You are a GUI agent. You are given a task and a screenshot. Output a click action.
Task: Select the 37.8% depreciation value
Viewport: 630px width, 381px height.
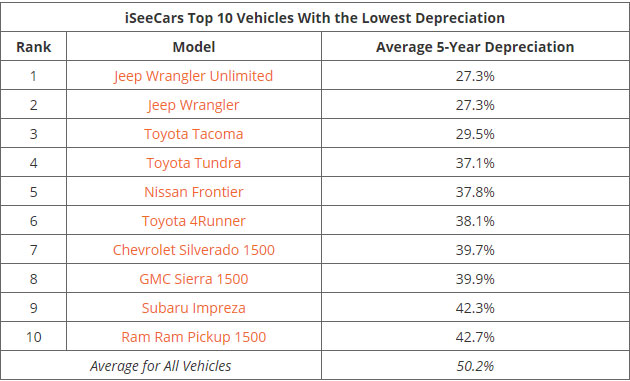[475, 192]
